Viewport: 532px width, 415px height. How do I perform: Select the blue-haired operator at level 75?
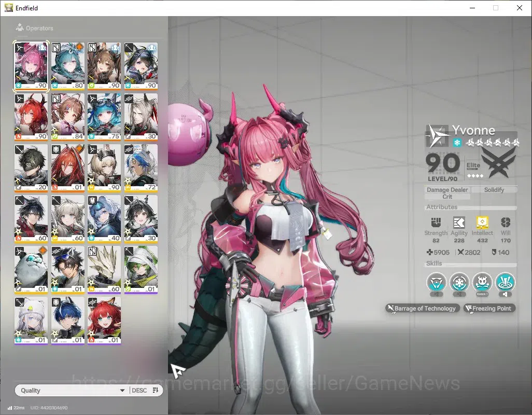click(104, 117)
